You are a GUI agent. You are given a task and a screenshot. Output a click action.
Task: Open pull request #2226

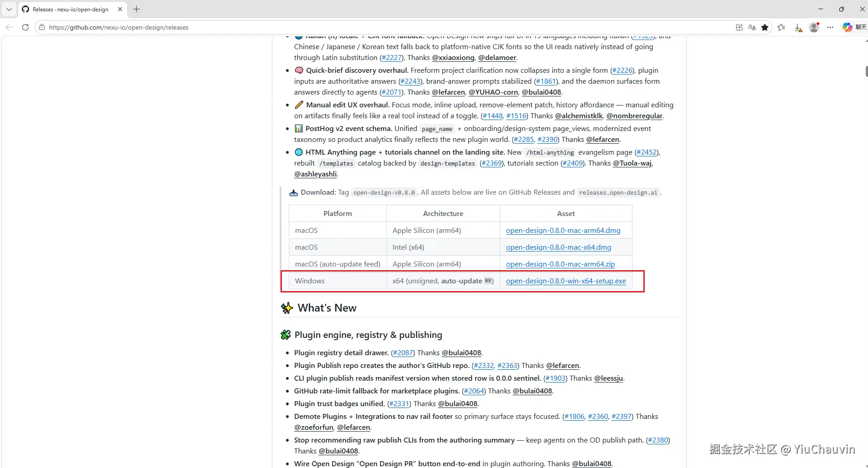tap(622, 70)
